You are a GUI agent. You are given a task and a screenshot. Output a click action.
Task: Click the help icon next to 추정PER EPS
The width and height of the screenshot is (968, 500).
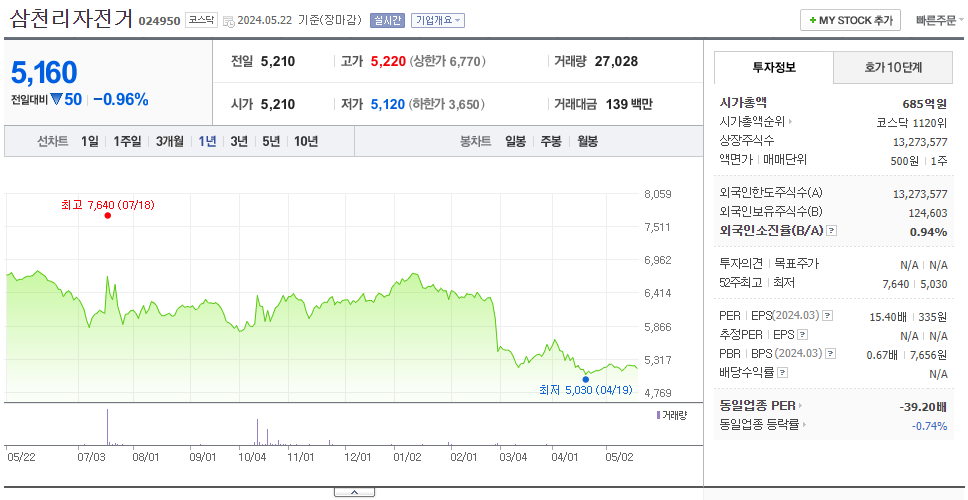click(x=803, y=335)
